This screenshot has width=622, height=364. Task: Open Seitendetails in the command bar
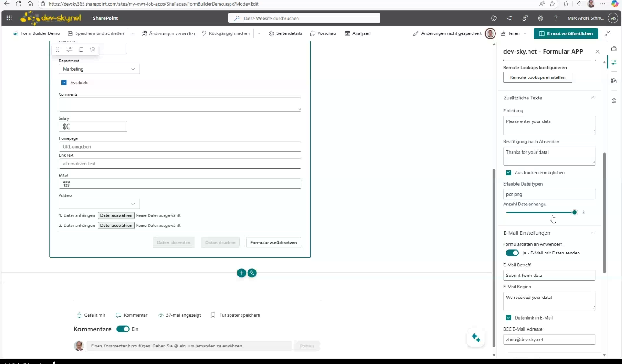285,33
